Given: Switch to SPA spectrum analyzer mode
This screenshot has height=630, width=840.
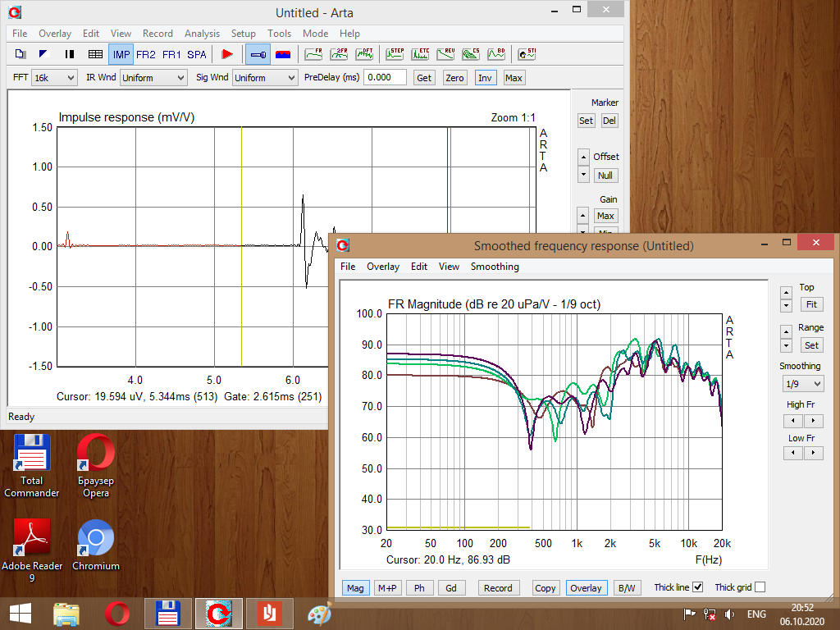Looking at the screenshot, I should (197, 55).
